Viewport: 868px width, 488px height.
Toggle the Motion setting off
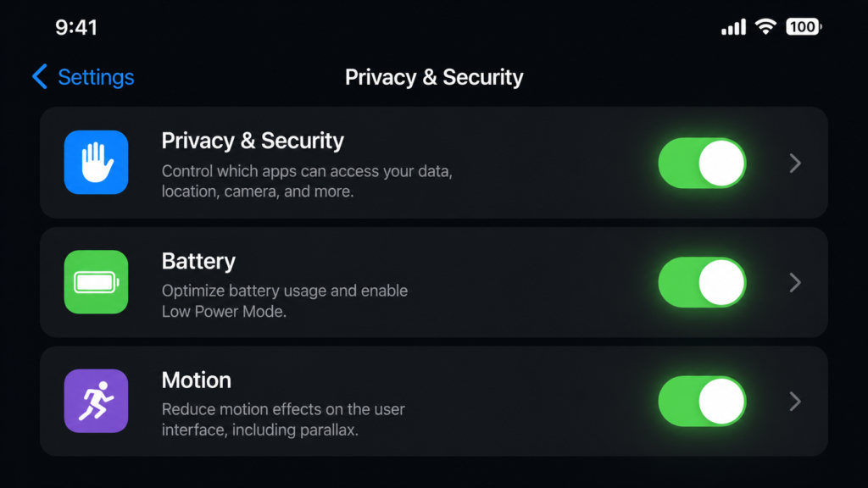coord(702,401)
